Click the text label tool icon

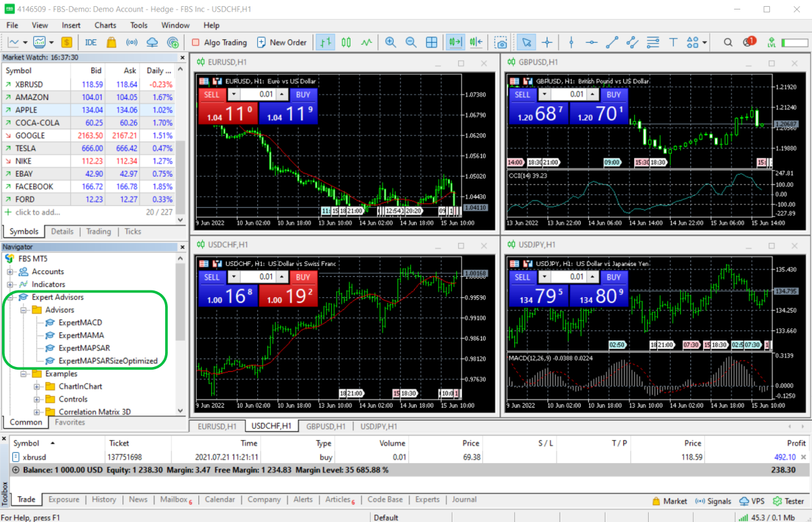click(673, 42)
